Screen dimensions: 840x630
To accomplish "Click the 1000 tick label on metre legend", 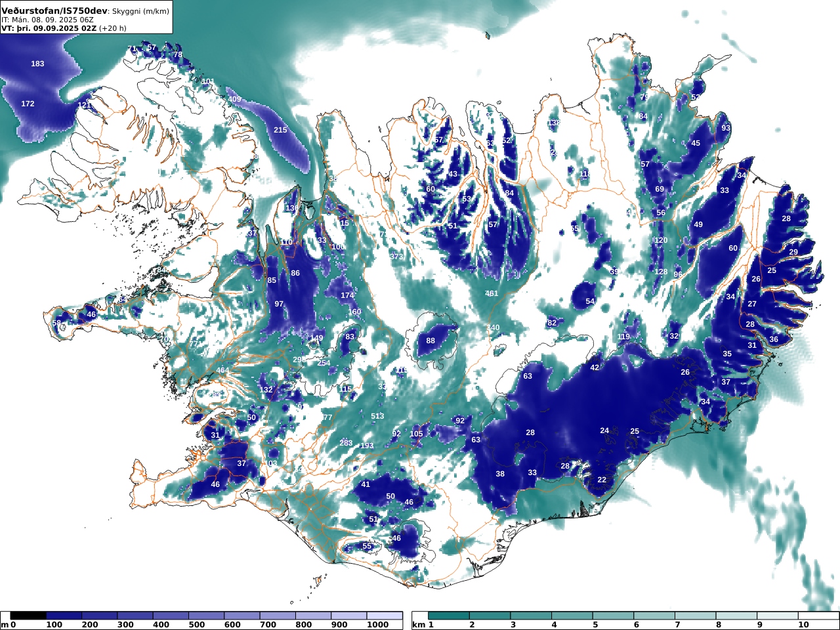I will (x=377, y=625).
